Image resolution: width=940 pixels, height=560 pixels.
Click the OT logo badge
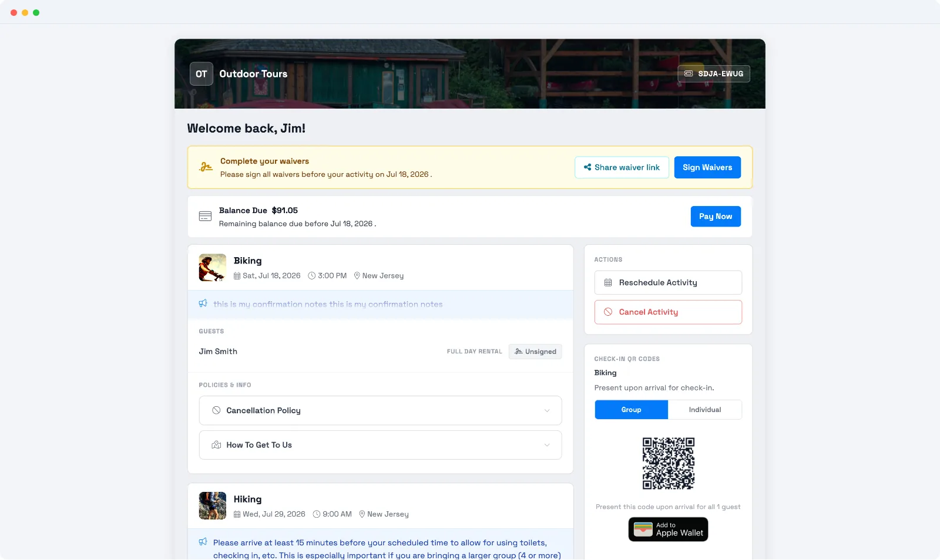coord(201,74)
